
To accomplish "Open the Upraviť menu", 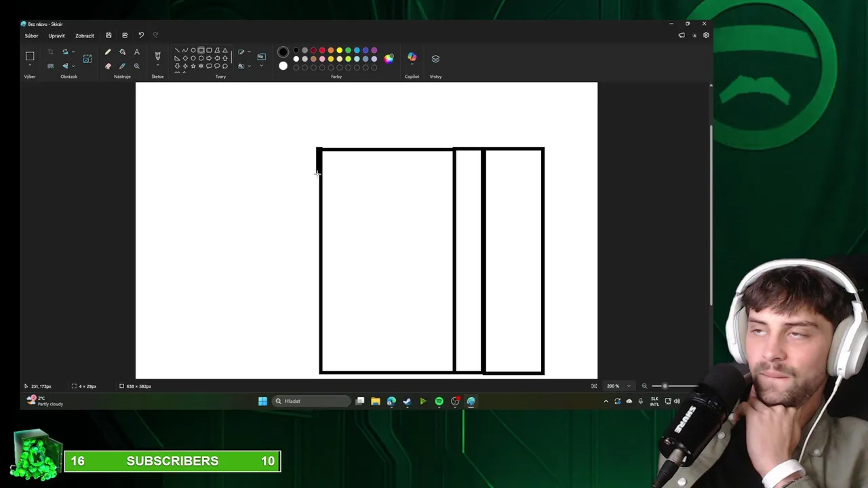I will point(56,35).
